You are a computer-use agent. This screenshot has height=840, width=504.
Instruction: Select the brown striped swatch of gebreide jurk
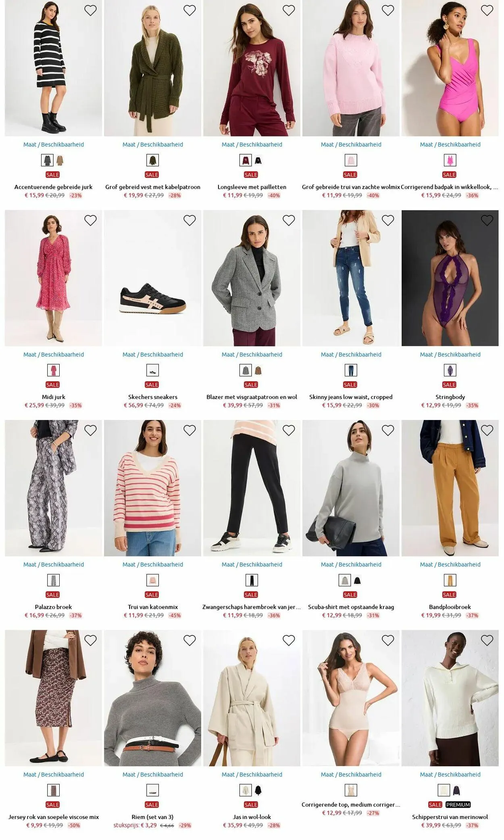[x=60, y=161]
